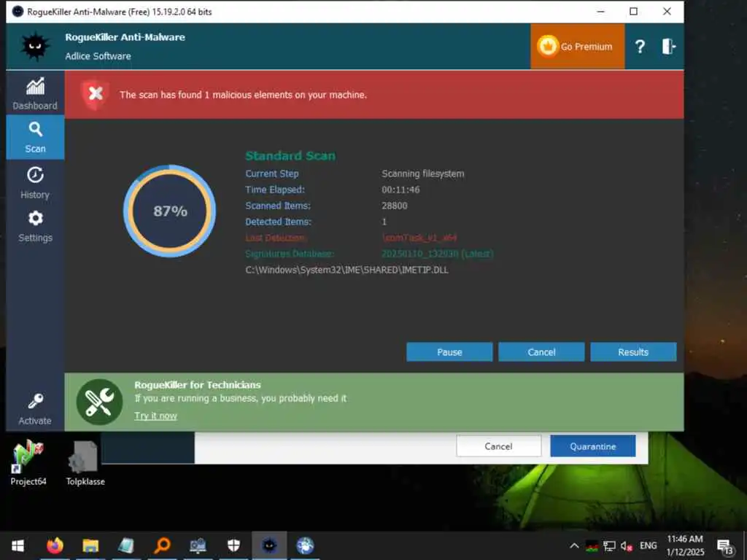Image resolution: width=747 pixels, height=560 pixels.
Task: Click the RogueKiller taskbar icon
Action: [x=269, y=545]
